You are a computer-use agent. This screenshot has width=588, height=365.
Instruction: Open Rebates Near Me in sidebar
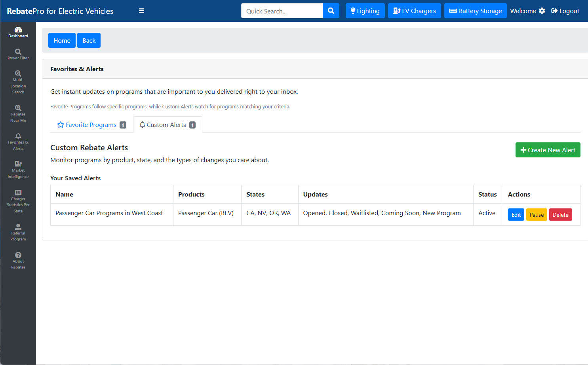[18, 114]
